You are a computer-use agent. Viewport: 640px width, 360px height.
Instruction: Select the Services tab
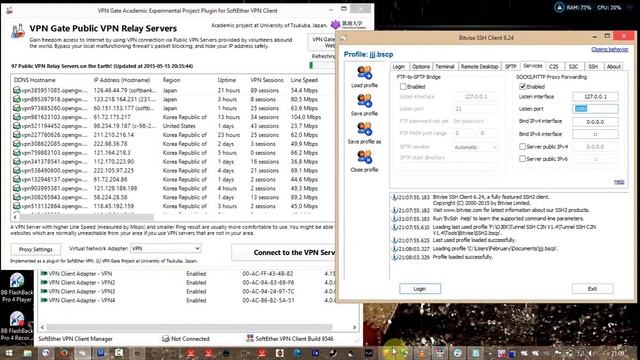533,66
